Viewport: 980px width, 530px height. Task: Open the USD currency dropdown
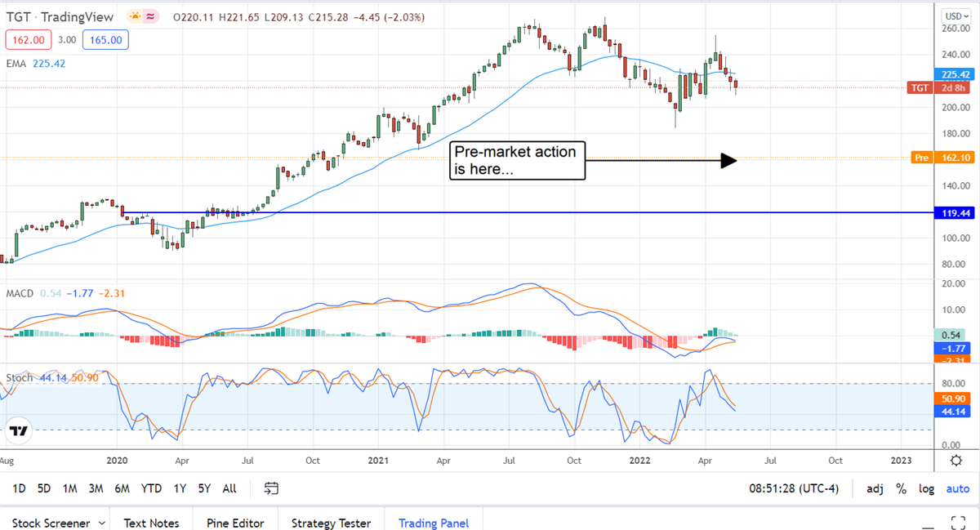tap(955, 16)
